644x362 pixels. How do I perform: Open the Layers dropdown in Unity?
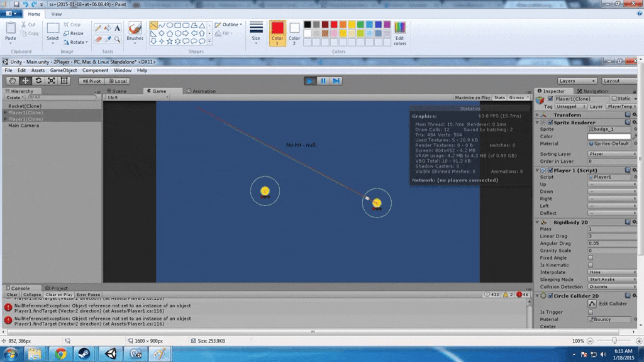click(577, 81)
